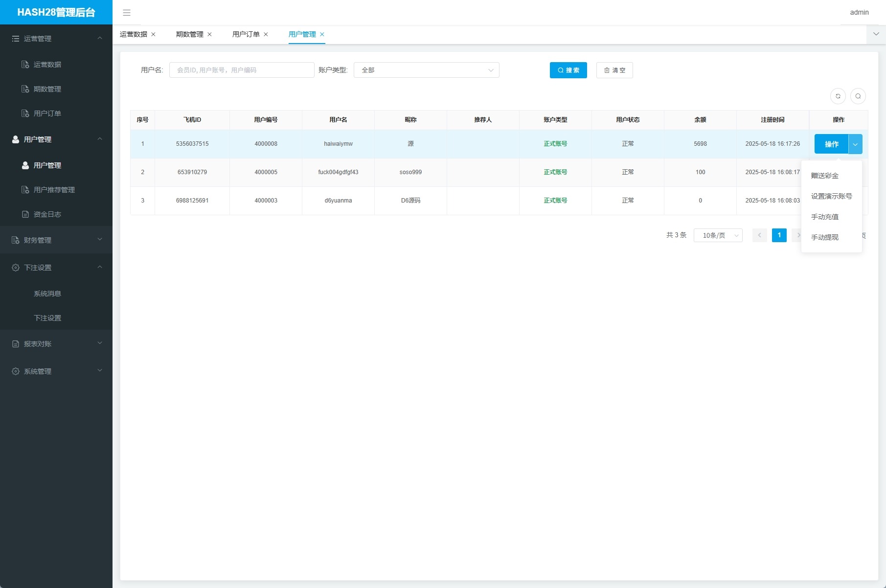Expand the tabs overflow dropdown arrow
The image size is (886, 588).
(876, 34)
